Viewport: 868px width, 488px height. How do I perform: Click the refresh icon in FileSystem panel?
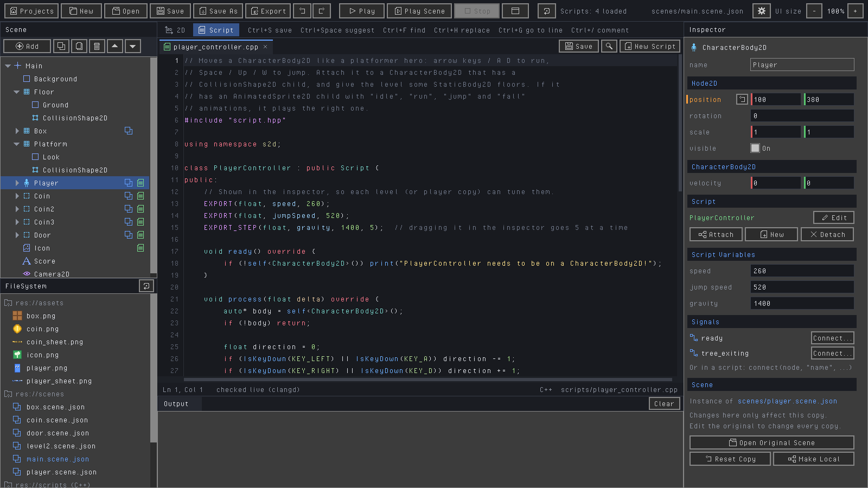pos(146,286)
